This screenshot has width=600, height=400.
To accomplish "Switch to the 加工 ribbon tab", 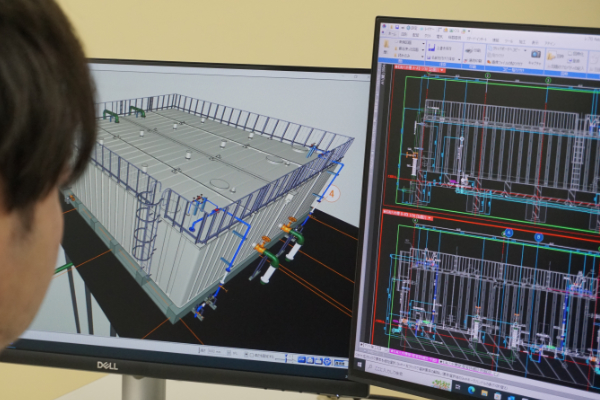I will [522, 42].
